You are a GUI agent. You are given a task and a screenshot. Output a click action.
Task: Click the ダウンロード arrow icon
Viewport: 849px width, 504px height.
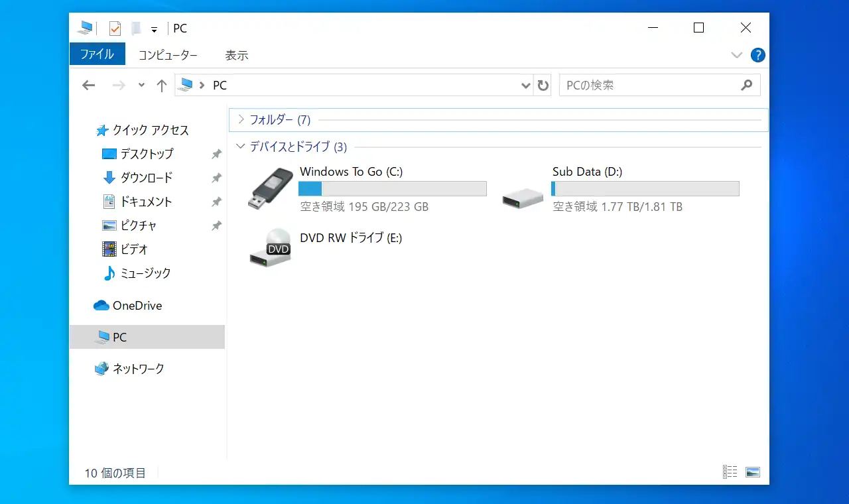(109, 178)
